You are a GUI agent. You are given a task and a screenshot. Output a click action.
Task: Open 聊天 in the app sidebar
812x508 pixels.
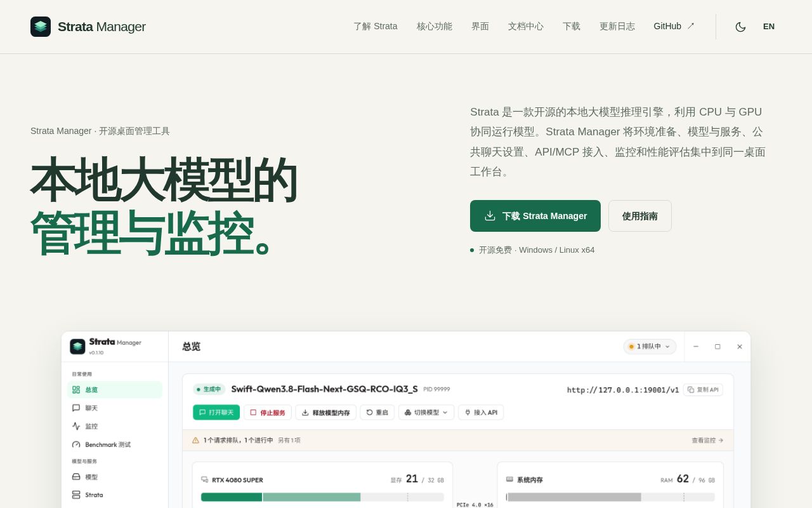pyautogui.click(x=115, y=408)
